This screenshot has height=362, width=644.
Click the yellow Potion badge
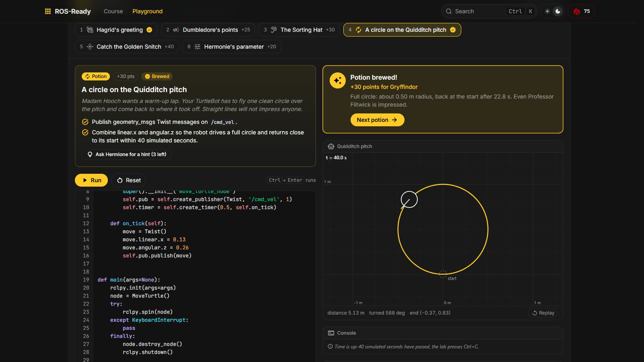click(x=96, y=76)
